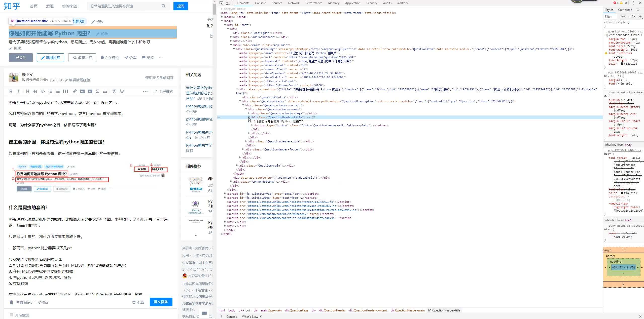Click the #f6f6f6 background color swatch
Image resolution: width=644 pixels, height=319 pixels.
[x=615, y=200]
